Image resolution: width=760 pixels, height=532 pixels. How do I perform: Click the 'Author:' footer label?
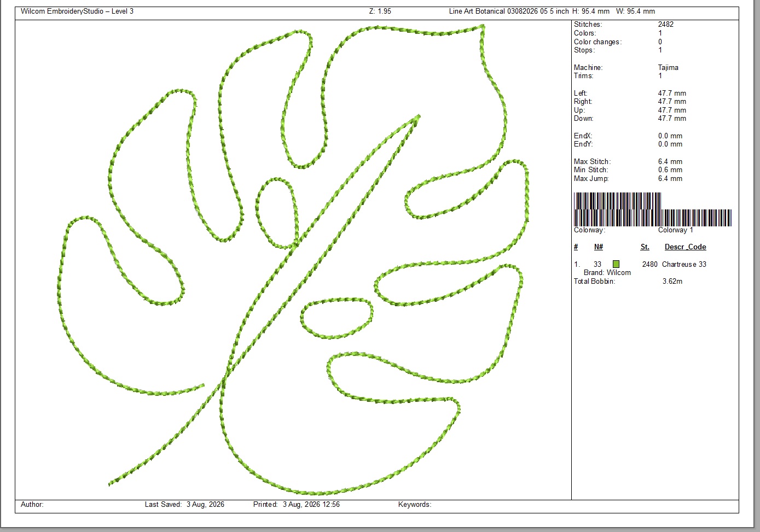point(32,504)
